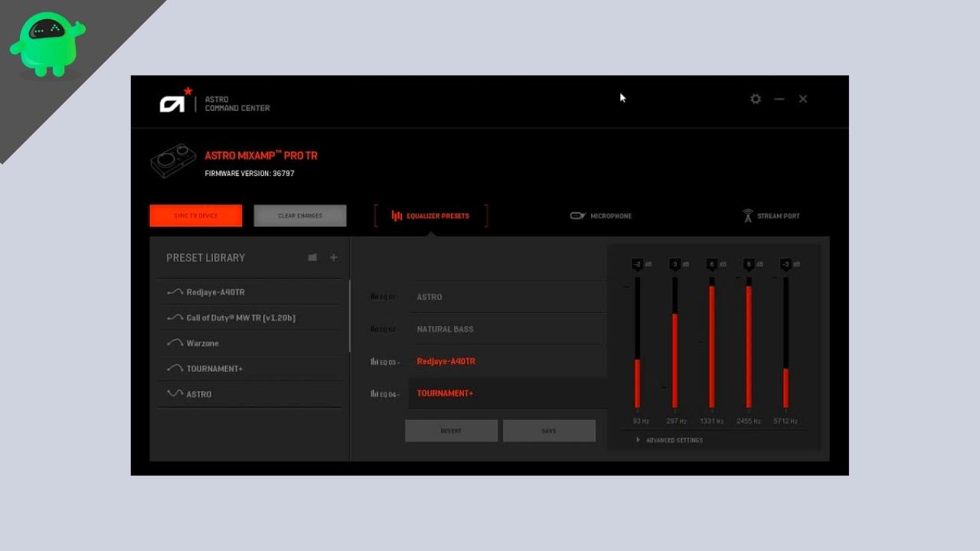Click the 93 Hz frequency label

point(641,422)
